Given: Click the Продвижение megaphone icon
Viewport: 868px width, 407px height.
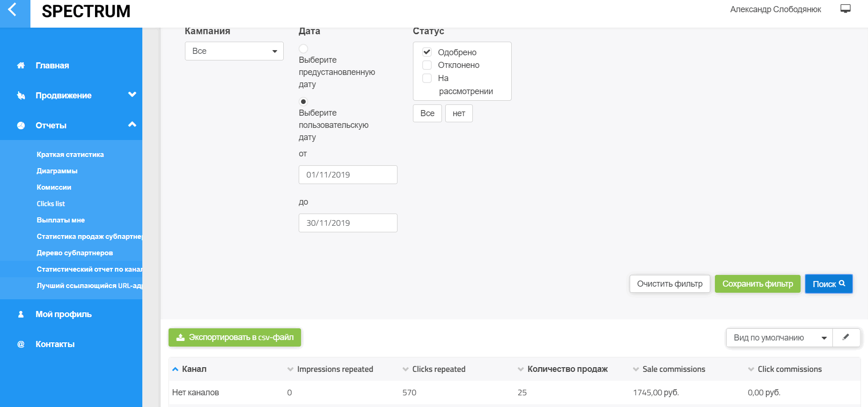Looking at the screenshot, I should 21,96.
